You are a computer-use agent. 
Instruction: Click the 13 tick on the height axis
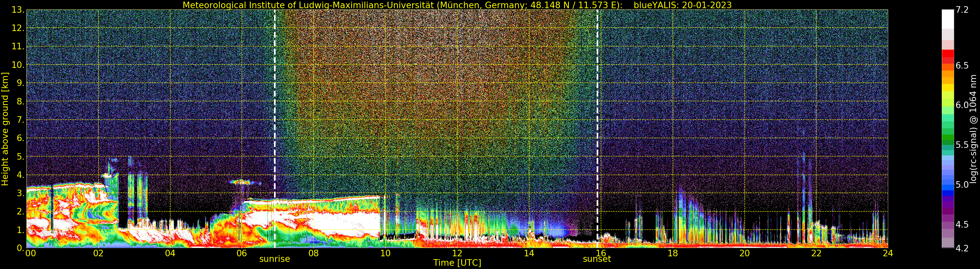pos(18,10)
